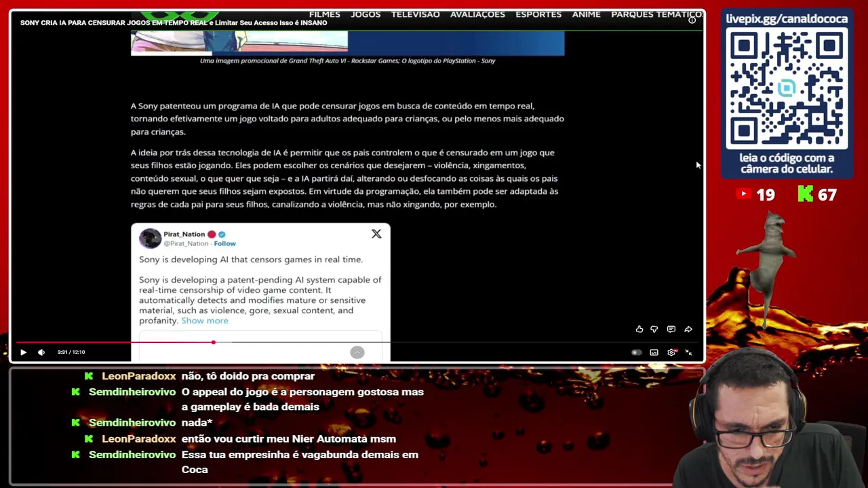Click chat message about Nier Automata
Image resolution: width=868 pixels, height=488 pixels.
point(289,439)
